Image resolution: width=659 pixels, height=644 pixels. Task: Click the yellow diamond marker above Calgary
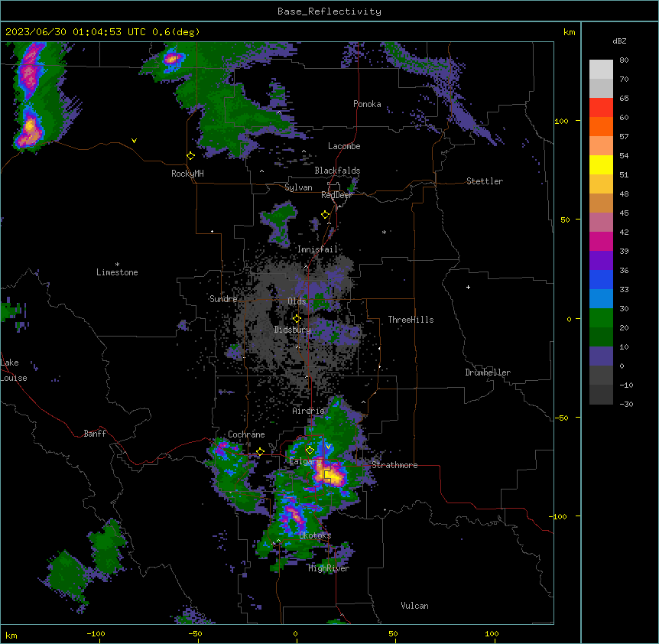310,450
